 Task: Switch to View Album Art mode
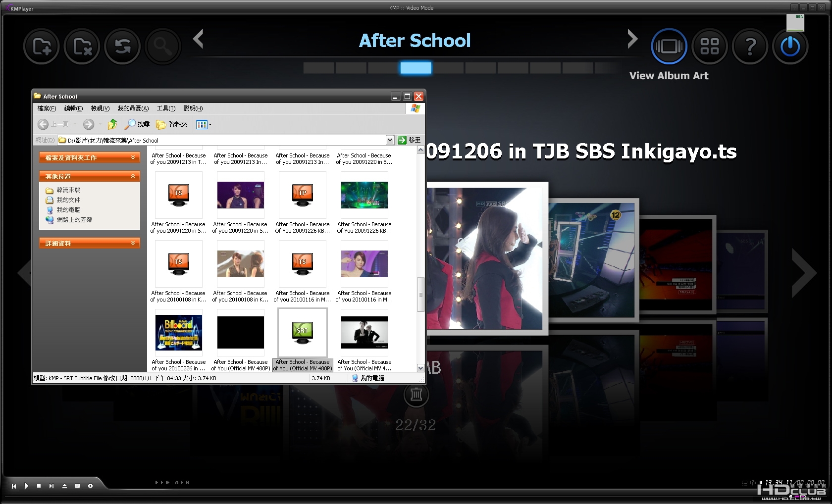coord(669,47)
